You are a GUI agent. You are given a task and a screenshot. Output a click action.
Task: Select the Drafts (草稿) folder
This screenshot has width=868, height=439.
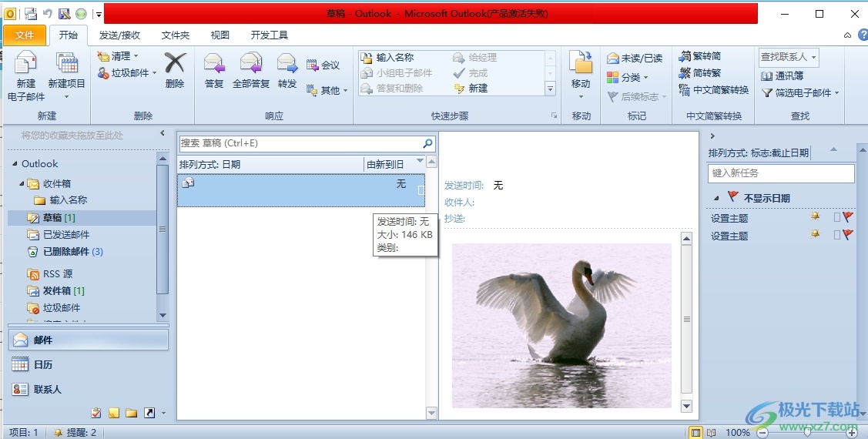click(x=82, y=217)
